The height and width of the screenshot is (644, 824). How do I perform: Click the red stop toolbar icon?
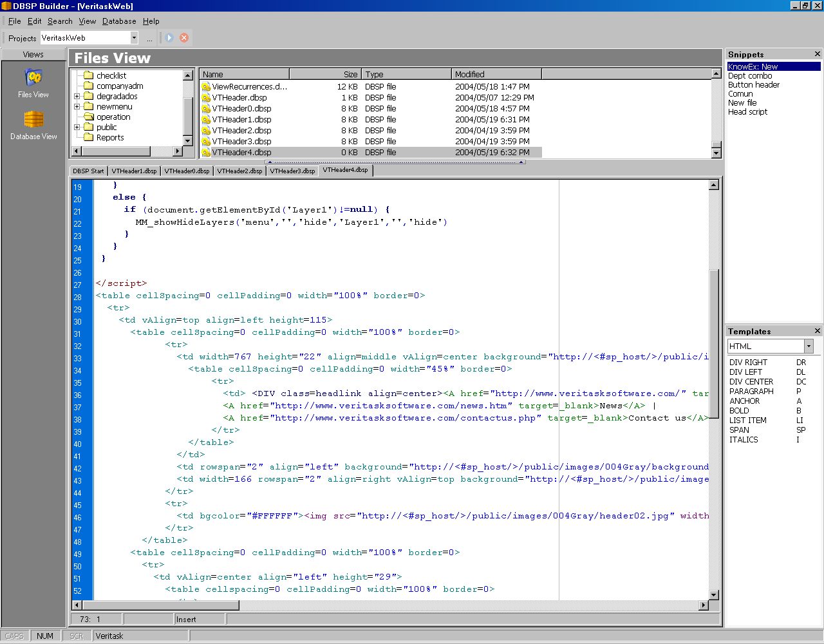coord(184,38)
